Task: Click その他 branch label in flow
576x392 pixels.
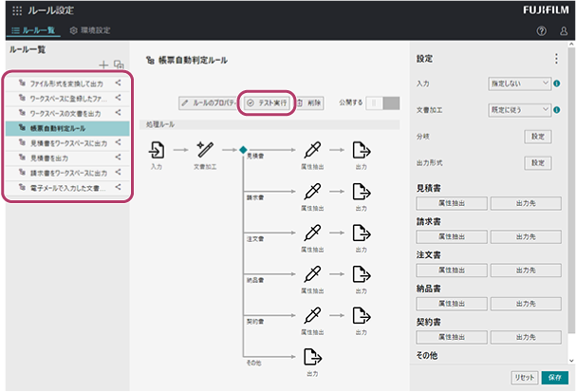Action: pyautogui.click(x=253, y=363)
